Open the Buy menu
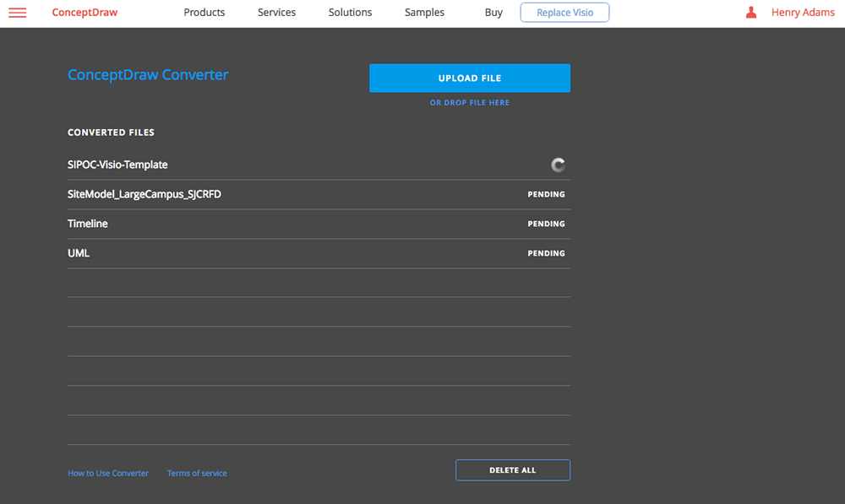Image resolution: width=845 pixels, height=504 pixels. (x=493, y=13)
